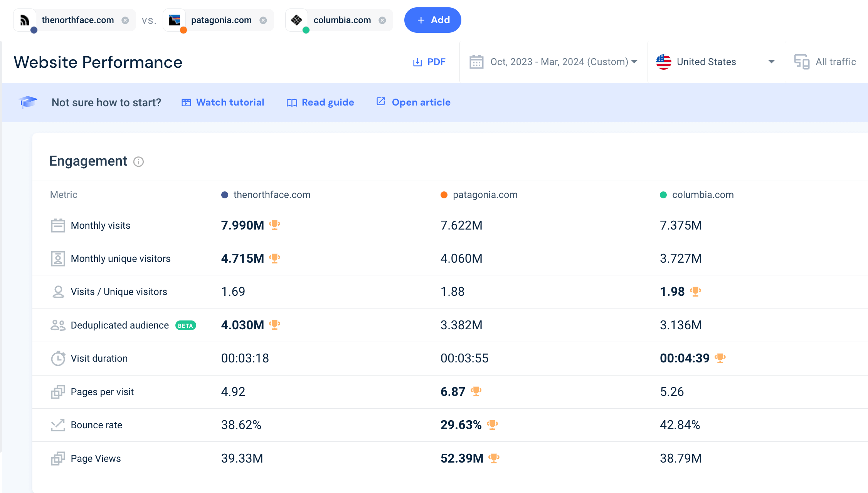Click the calendar icon by date range
The height and width of the screenshot is (493, 868).
[x=476, y=62]
